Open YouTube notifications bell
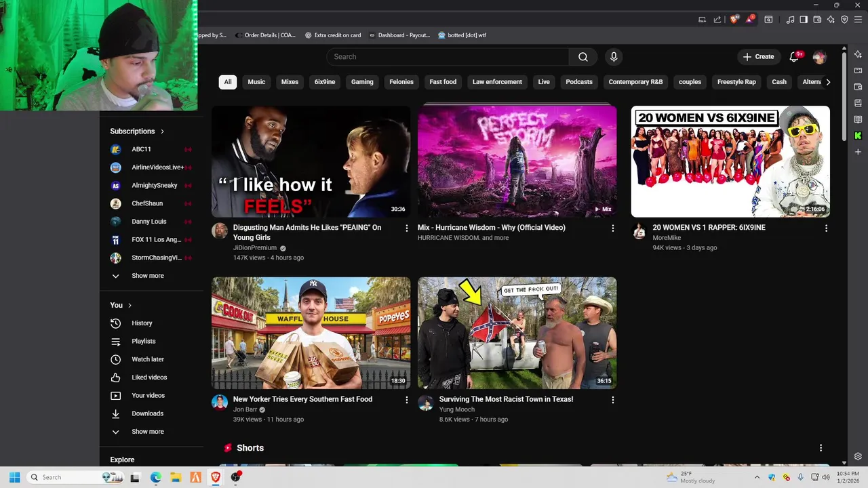 pos(794,57)
